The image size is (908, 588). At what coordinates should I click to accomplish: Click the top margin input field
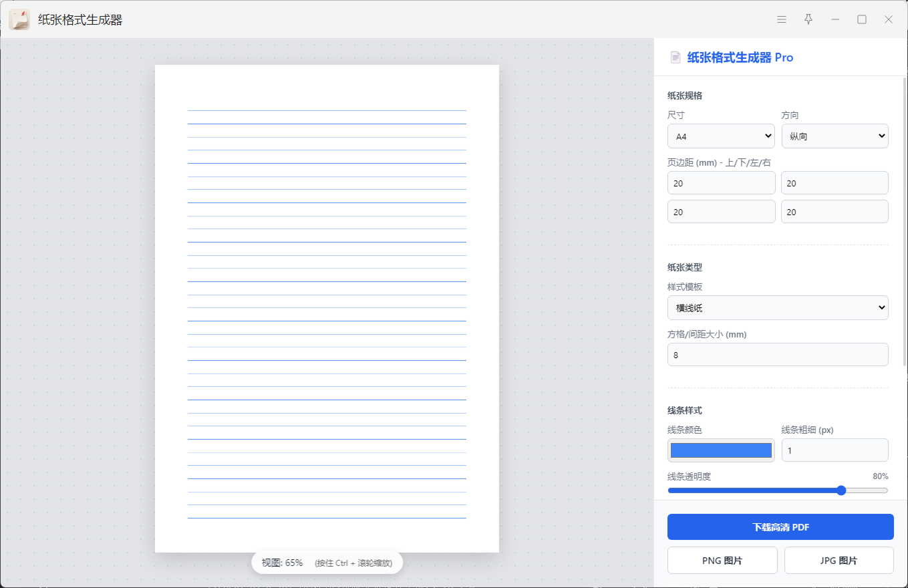[721, 183]
